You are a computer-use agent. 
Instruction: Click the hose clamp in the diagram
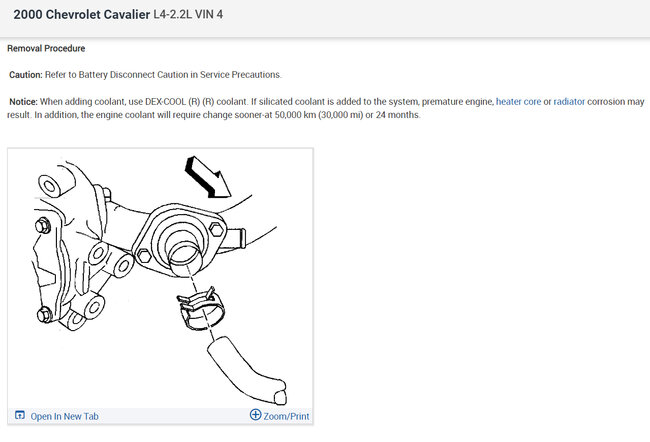coord(201,308)
